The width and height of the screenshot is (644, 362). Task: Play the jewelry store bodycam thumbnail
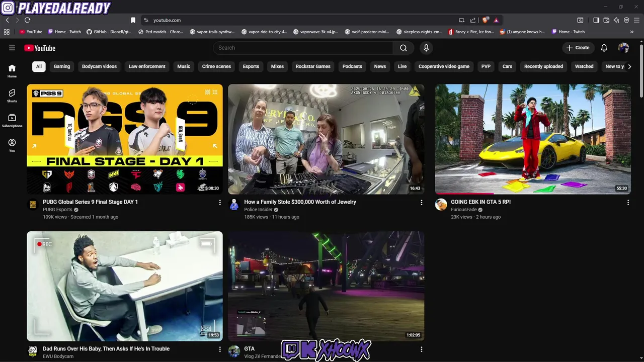pyautogui.click(x=326, y=139)
